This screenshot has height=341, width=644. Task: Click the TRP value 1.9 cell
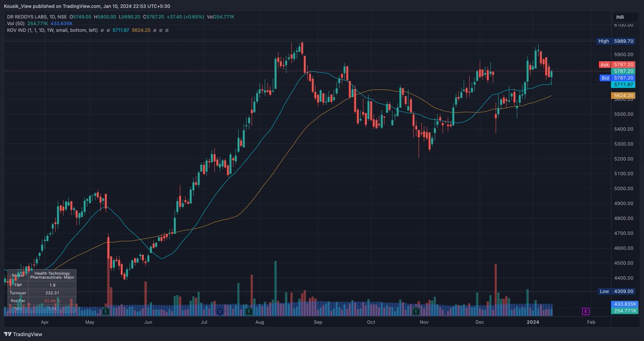coord(52,285)
